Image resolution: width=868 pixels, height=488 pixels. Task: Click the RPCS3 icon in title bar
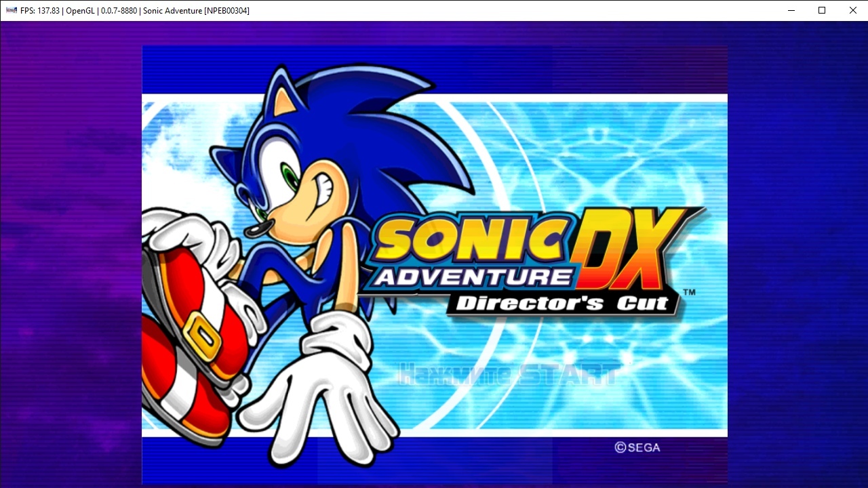click(x=11, y=10)
